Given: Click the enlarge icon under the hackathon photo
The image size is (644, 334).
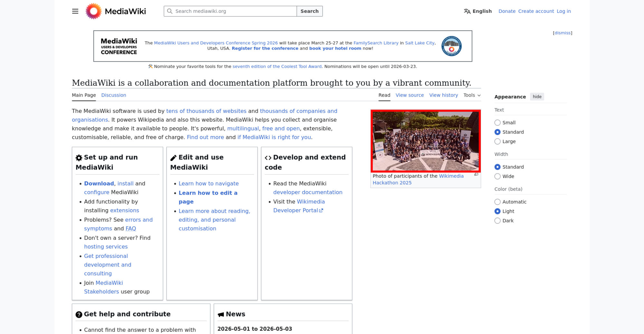Looking at the screenshot, I should [476, 174].
